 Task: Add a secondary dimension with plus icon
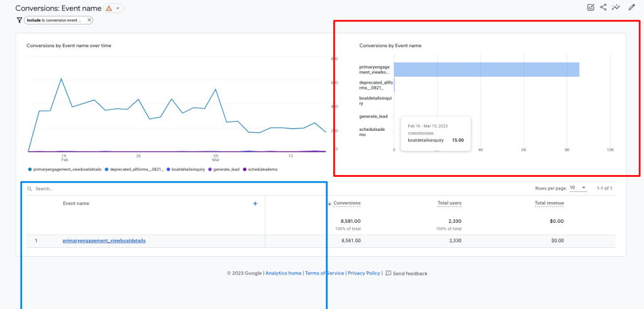[255, 203]
